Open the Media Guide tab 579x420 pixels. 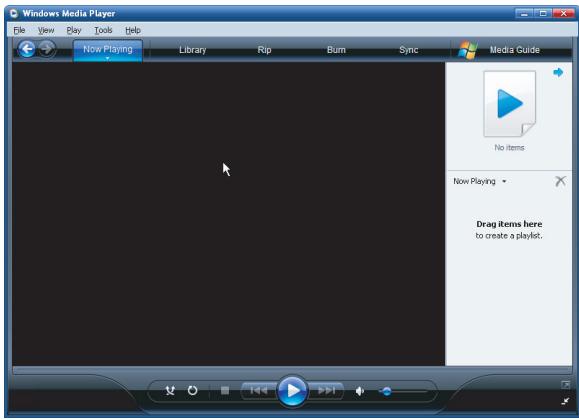(x=514, y=50)
